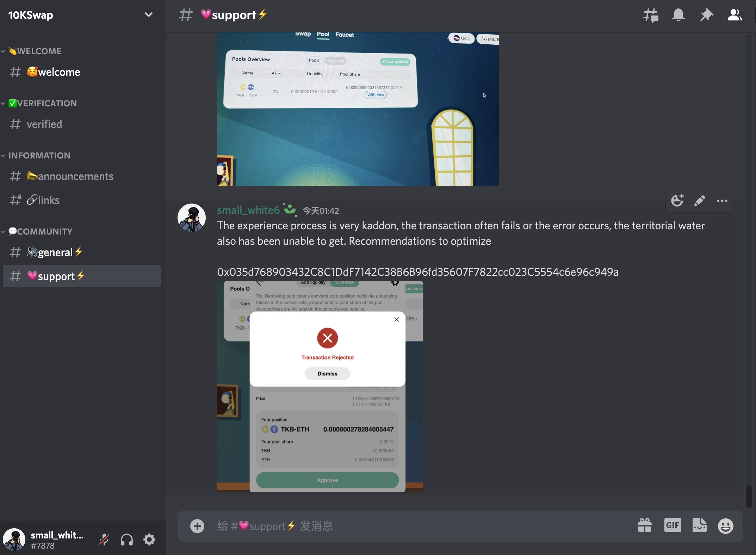This screenshot has height=555, width=756.
Task: Open the Pools Overview image attachment
Action: coord(358,109)
